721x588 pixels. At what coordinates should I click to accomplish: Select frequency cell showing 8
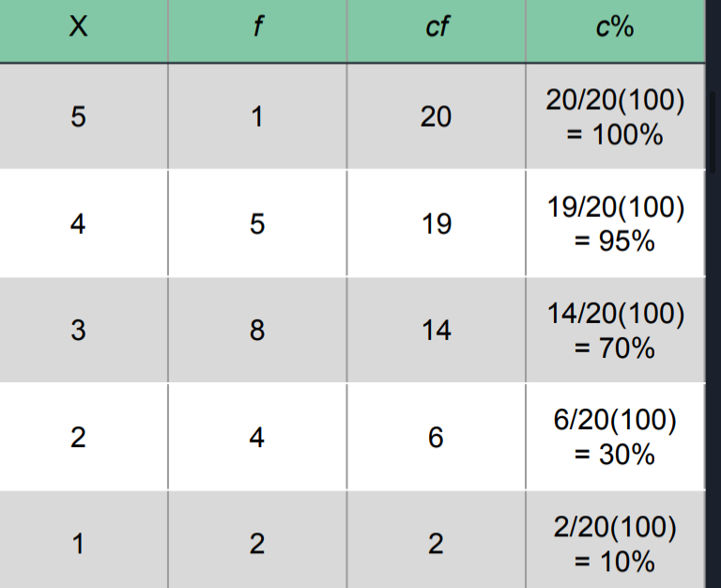[x=257, y=331]
